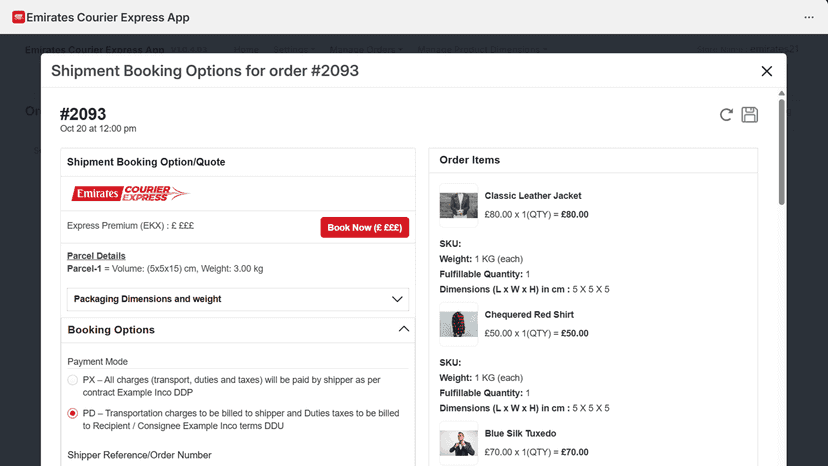828x466 pixels.
Task: Click the Emirates Courier Express carrier logo
Action: pyautogui.click(x=130, y=193)
